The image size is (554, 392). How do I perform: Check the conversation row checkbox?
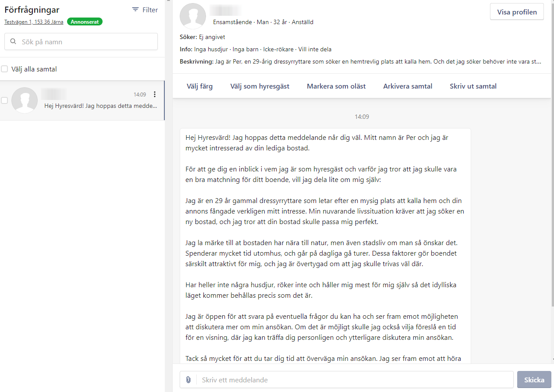tap(4, 100)
